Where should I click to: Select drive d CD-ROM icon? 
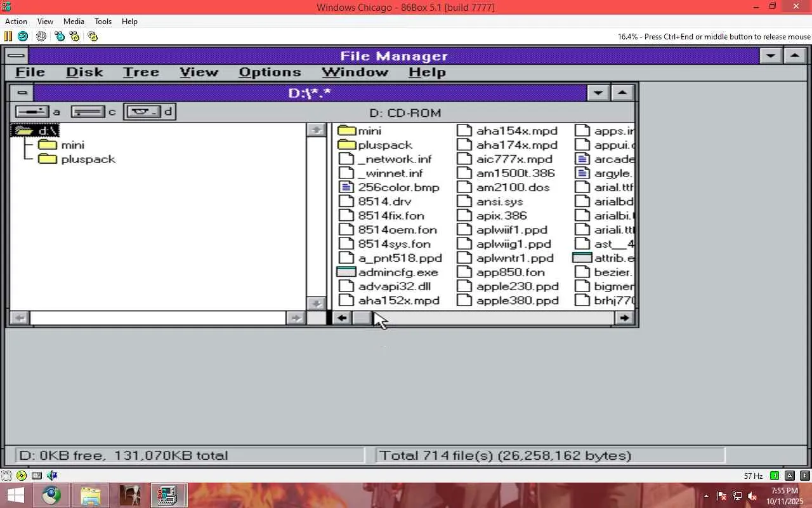pyautogui.click(x=143, y=112)
